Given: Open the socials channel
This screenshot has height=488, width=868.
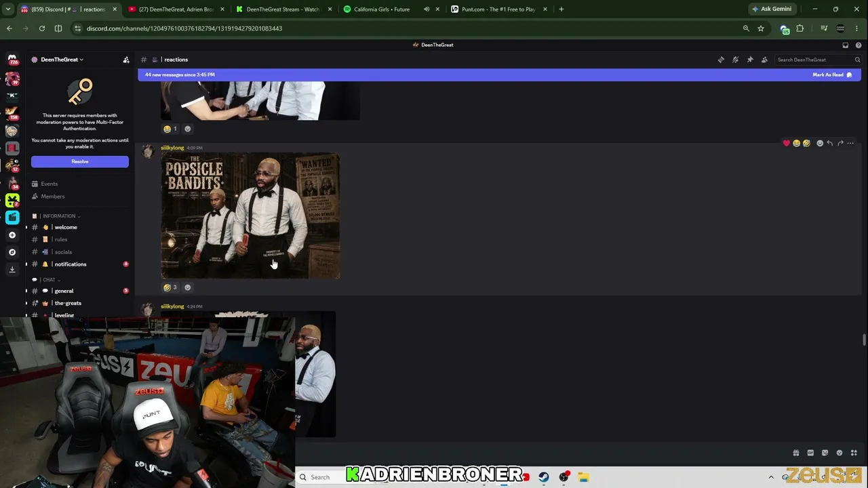Looking at the screenshot, I should coord(63,252).
